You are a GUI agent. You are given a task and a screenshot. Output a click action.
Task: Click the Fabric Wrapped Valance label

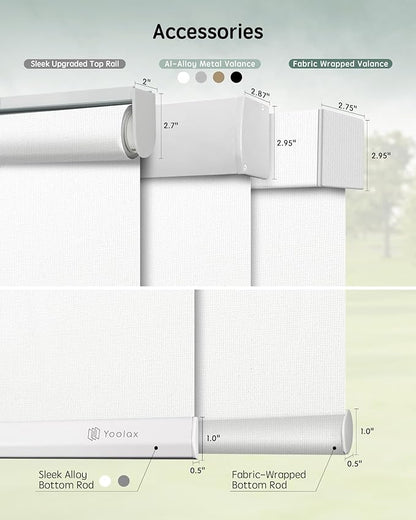pyautogui.click(x=340, y=64)
